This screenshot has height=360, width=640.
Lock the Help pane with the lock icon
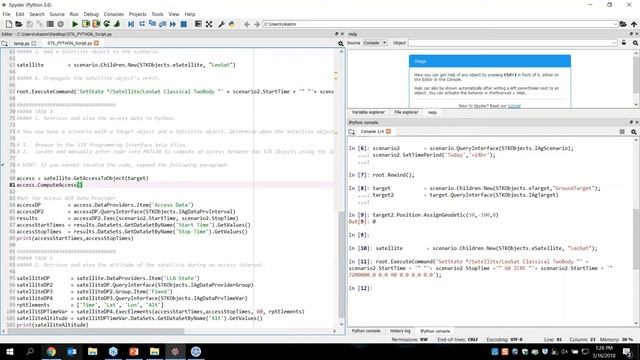624,43
